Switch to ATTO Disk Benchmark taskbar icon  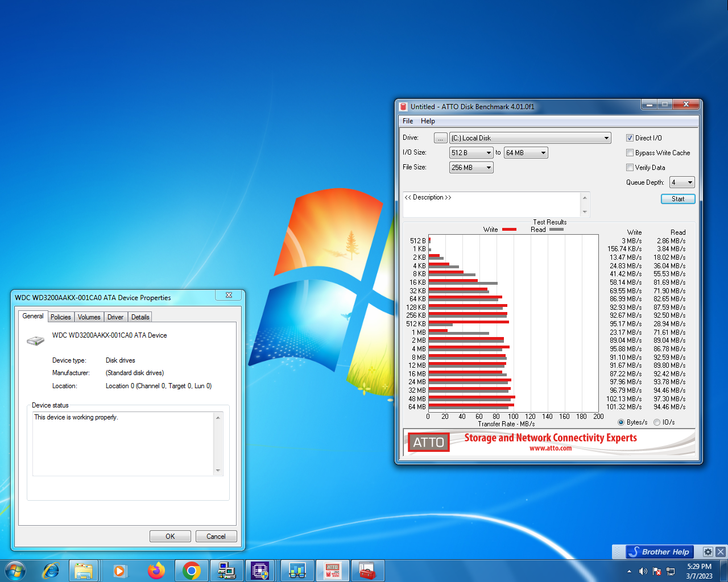(333, 570)
